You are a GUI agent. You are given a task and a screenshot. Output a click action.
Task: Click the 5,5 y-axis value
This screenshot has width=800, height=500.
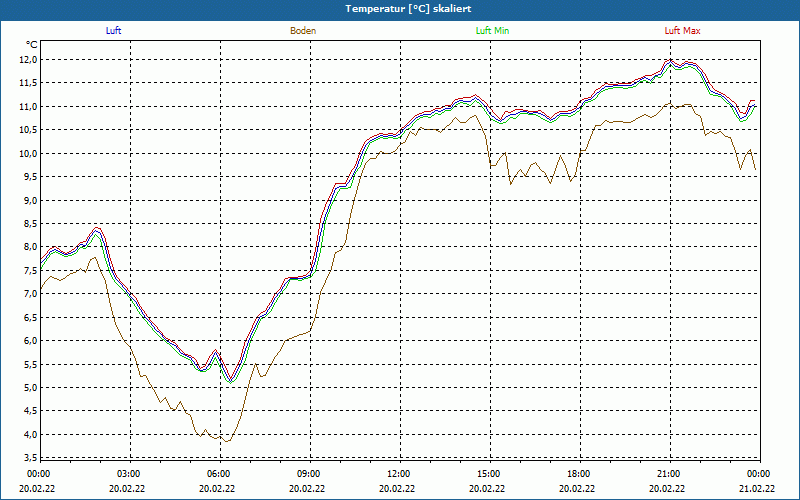coord(31,364)
